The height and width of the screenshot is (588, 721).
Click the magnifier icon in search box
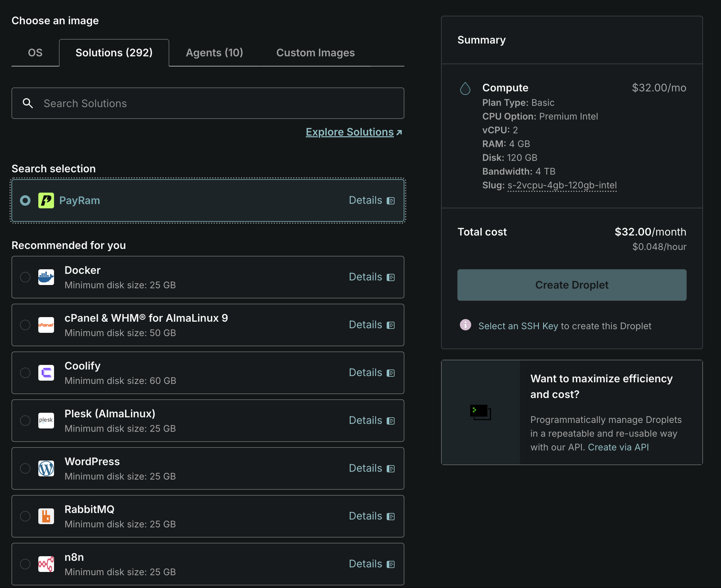pyautogui.click(x=28, y=103)
